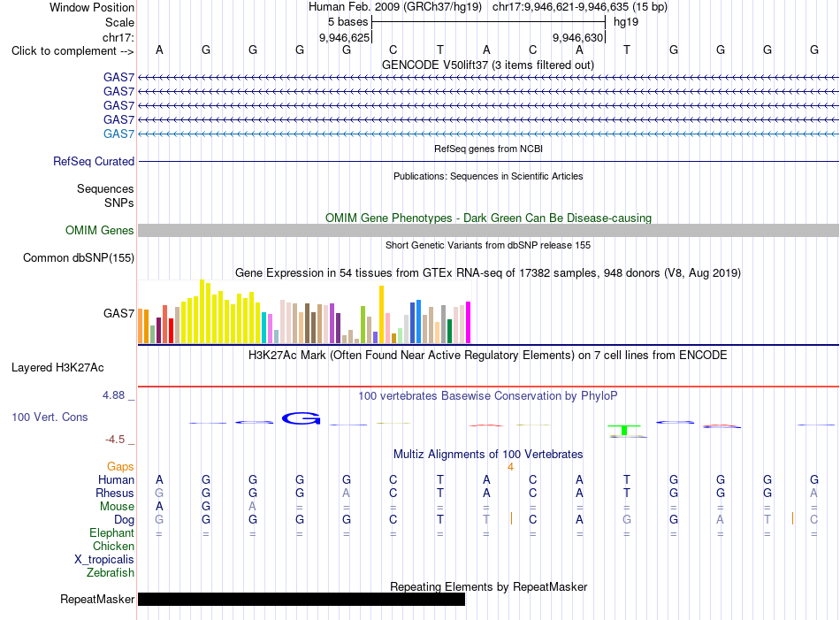The height and width of the screenshot is (620, 840).
Task: Click the 'chr17:' base position label
Action: 118,37
